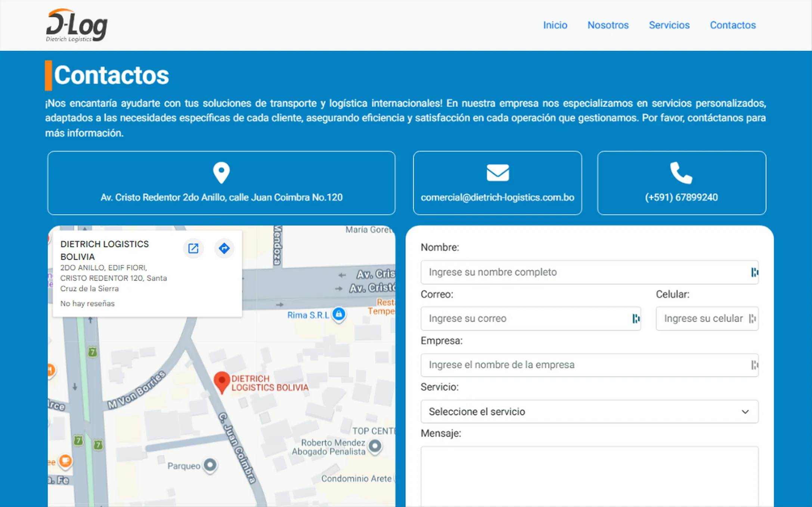Click the Contactos page heading
Viewport: 812px width, 507px height.
click(111, 75)
